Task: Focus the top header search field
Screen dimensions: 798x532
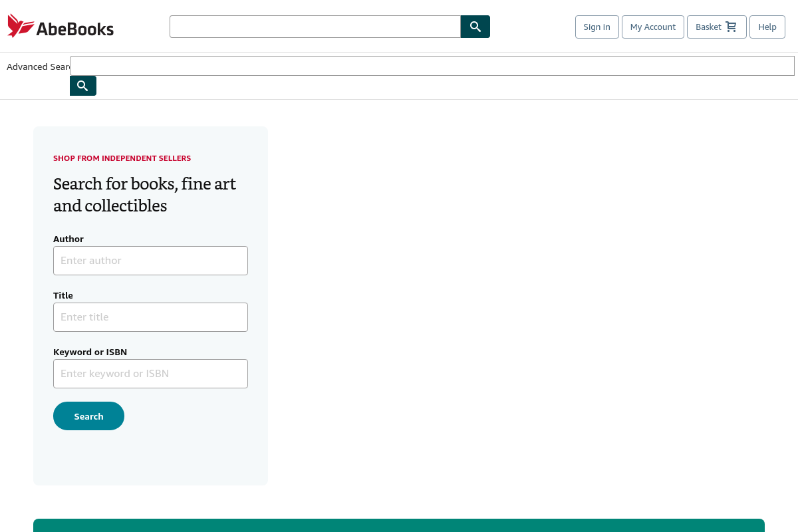Action: click(315, 27)
